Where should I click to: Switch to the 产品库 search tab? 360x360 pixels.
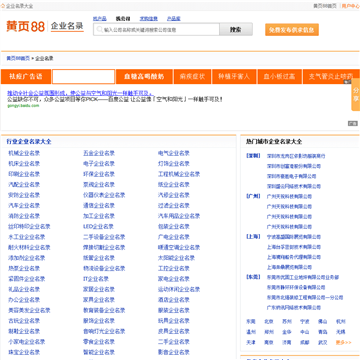click(173, 19)
